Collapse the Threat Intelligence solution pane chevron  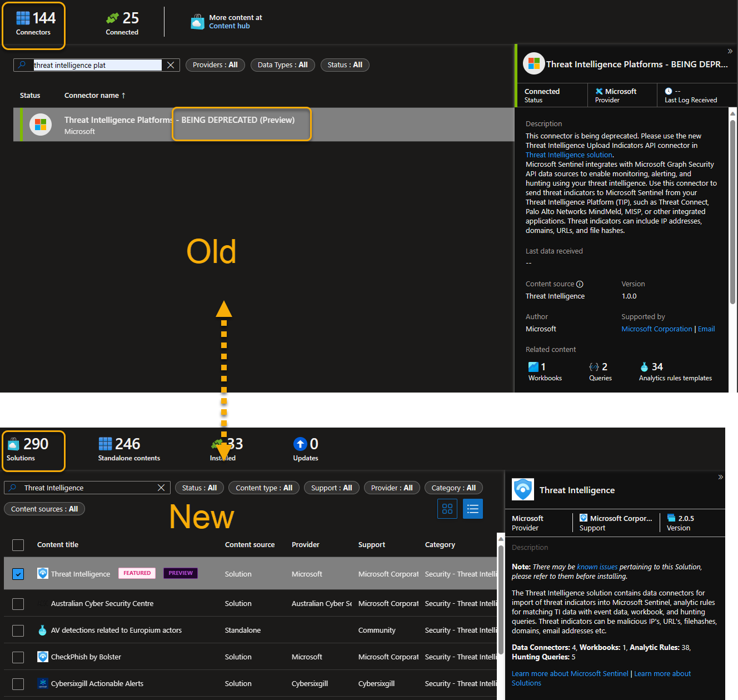pos(721,477)
